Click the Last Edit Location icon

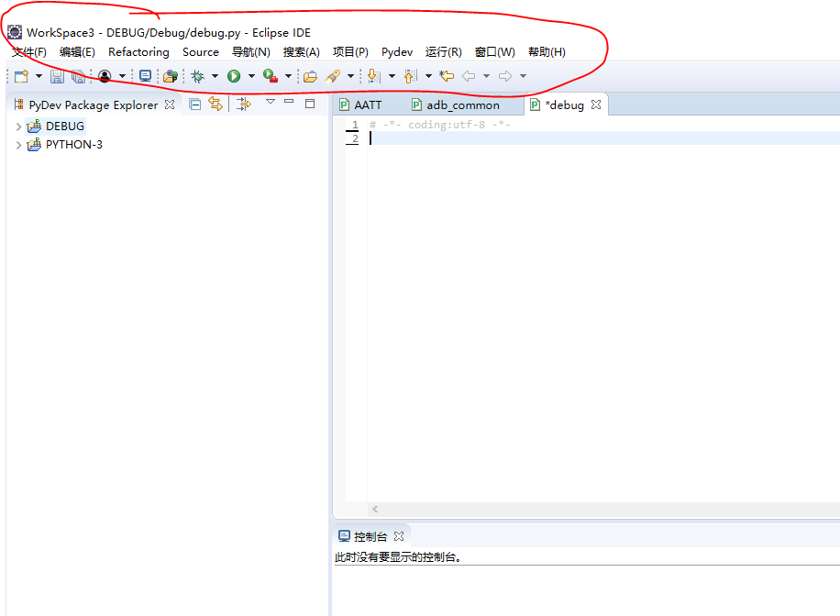(x=447, y=76)
